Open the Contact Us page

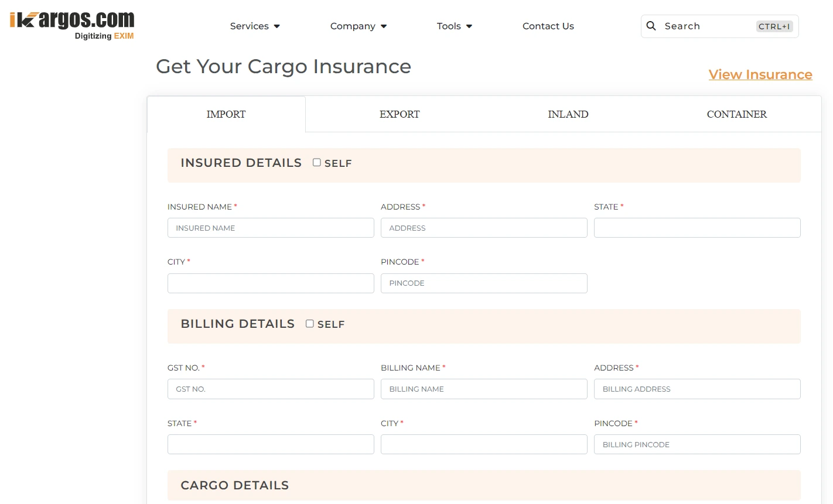[548, 26]
